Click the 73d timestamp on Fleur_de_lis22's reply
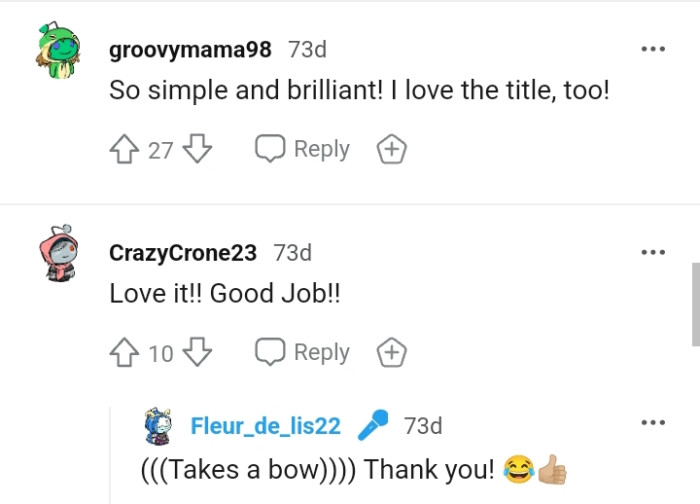The image size is (700, 504). 423,426
